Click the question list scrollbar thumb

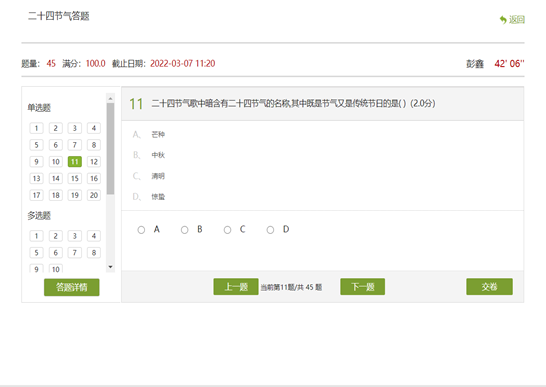coord(110,148)
